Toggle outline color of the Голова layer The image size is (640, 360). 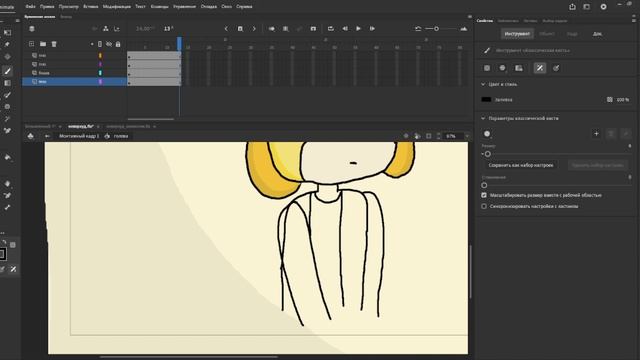pyautogui.click(x=100, y=73)
